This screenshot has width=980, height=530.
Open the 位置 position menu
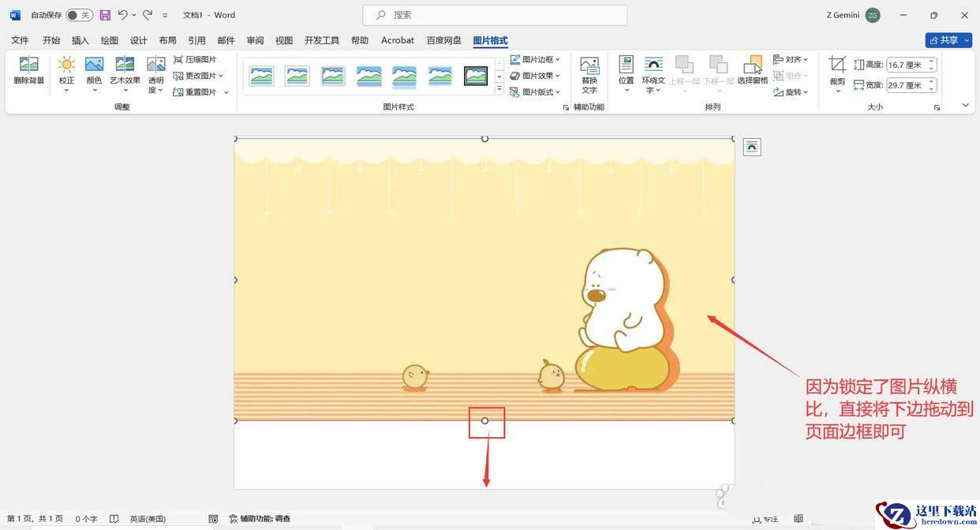(x=626, y=74)
